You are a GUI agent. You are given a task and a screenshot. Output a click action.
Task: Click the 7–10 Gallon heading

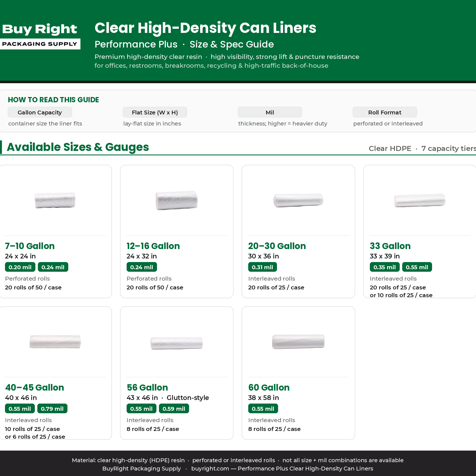[x=30, y=246]
